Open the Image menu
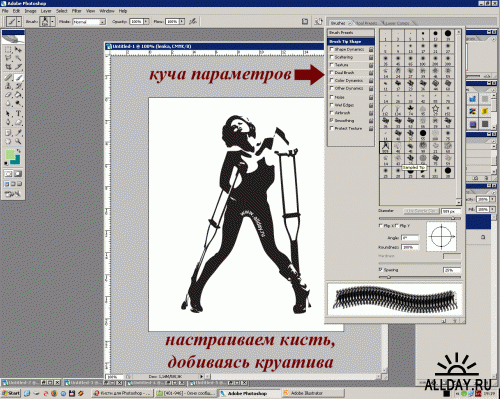Viewport: 500px width, 399px height. (x=30, y=11)
